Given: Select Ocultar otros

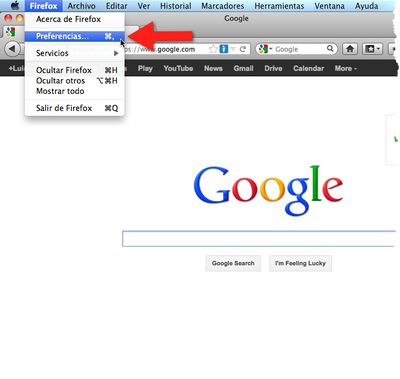Looking at the screenshot, I should click(75, 81).
